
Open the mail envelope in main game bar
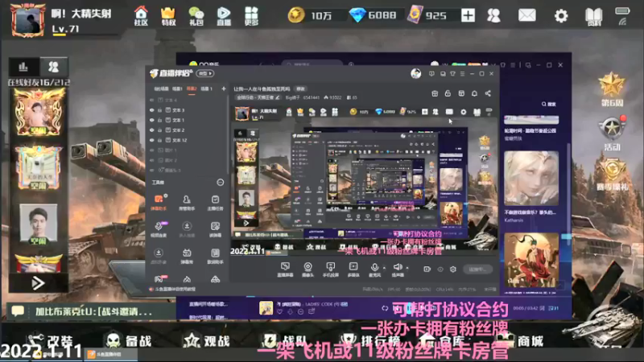(527, 15)
